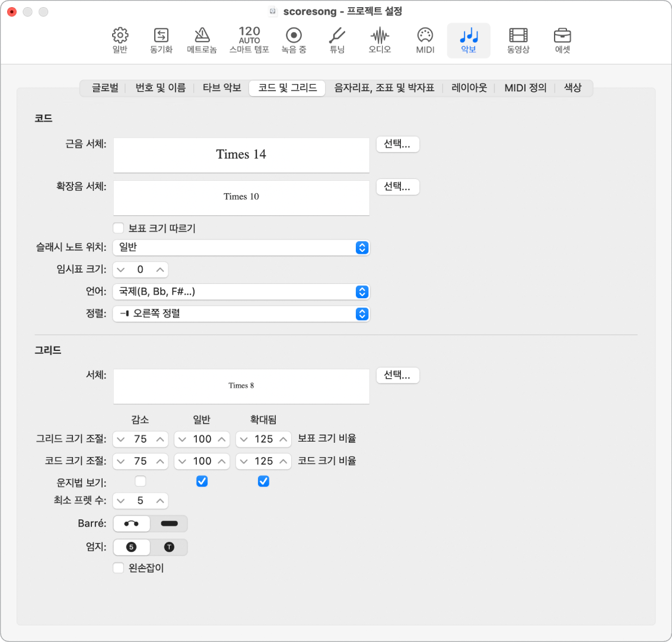Open the 에셋 assets pane
672x642 pixels.
pyautogui.click(x=562, y=40)
